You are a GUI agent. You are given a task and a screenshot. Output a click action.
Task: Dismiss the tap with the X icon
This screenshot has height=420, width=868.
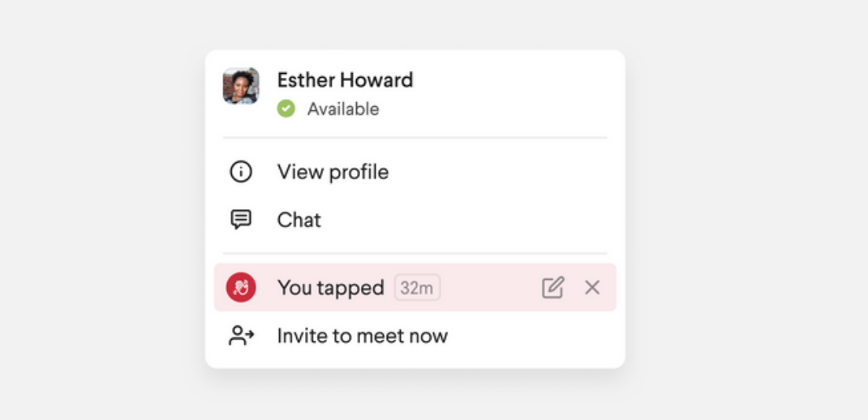click(x=592, y=287)
